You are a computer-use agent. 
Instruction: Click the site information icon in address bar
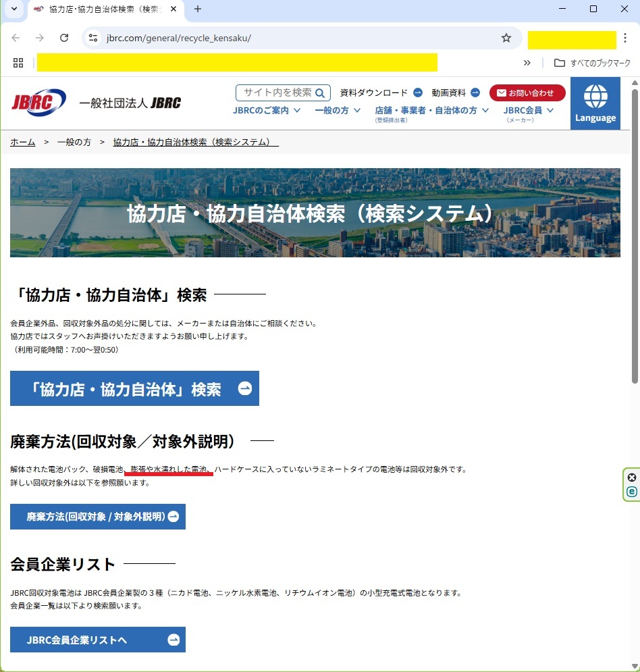click(x=93, y=38)
